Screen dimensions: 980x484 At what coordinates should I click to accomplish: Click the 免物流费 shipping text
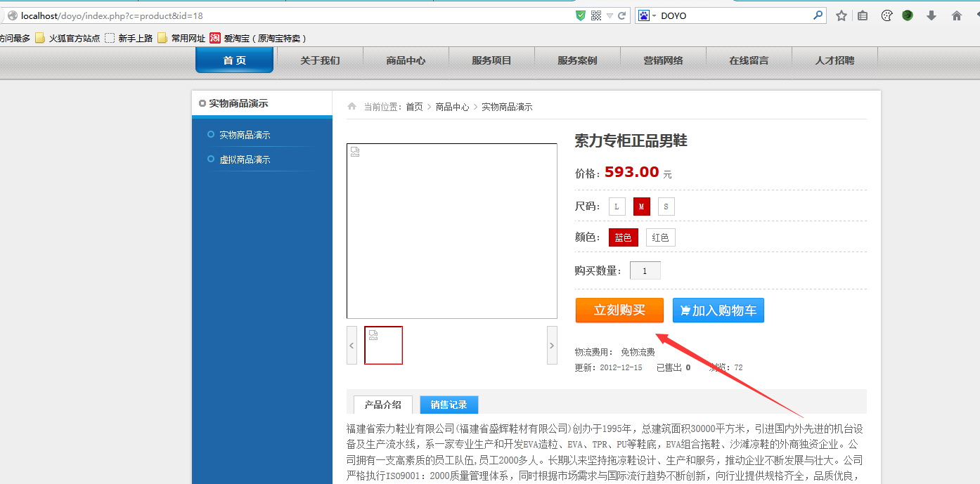tap(638, 352)
